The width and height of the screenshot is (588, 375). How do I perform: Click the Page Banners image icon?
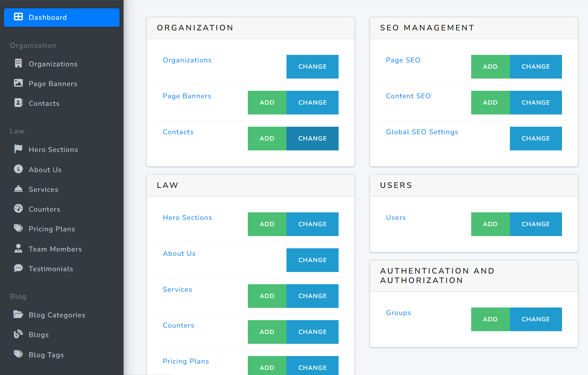tap(18, 83)
